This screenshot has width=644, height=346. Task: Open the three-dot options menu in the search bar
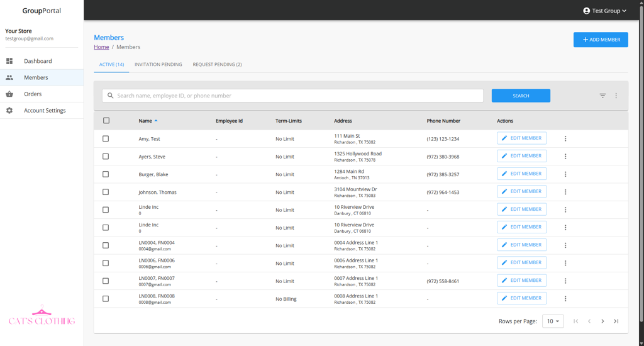coord(616,96)
